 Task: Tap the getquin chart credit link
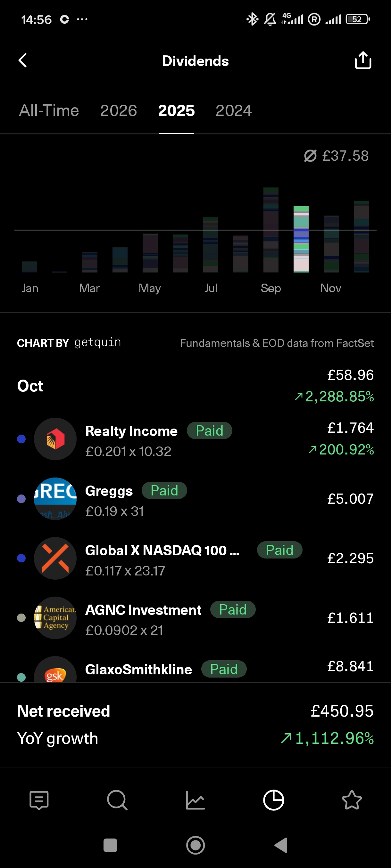coord(97,342)
